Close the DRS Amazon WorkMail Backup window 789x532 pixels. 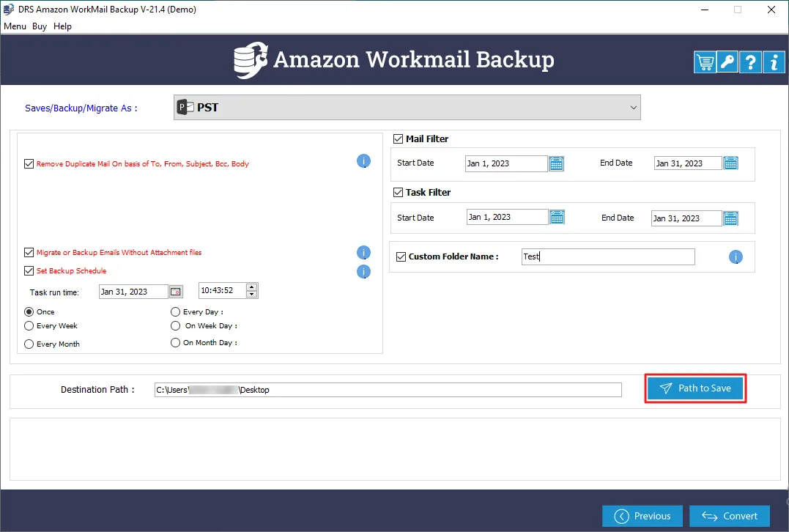(771, 10)
